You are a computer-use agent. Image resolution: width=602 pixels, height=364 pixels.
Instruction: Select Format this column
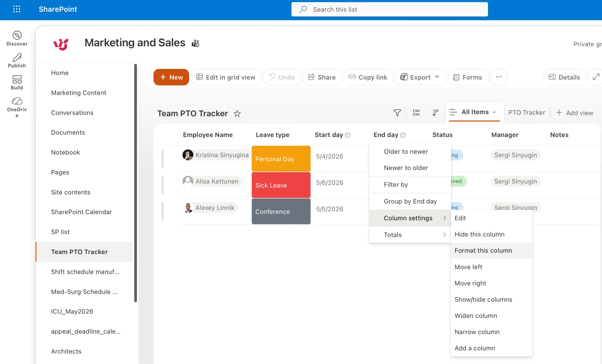[x=491, y=251]
